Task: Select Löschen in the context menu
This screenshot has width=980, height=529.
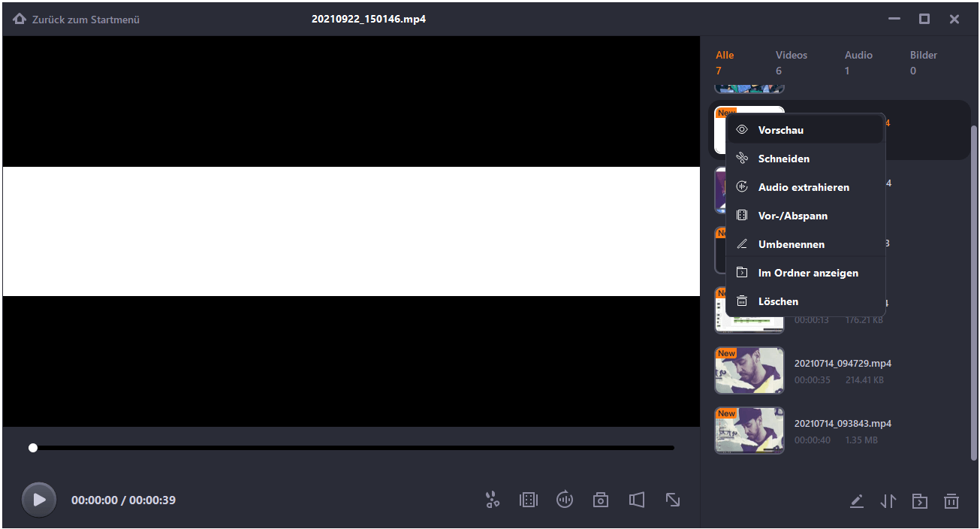Action: (x=805, y=301)
